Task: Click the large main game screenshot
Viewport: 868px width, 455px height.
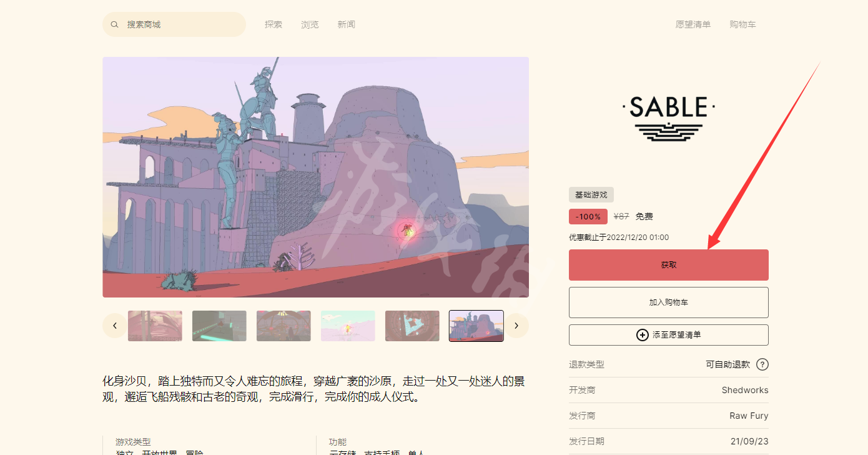Action: (316, 177)
